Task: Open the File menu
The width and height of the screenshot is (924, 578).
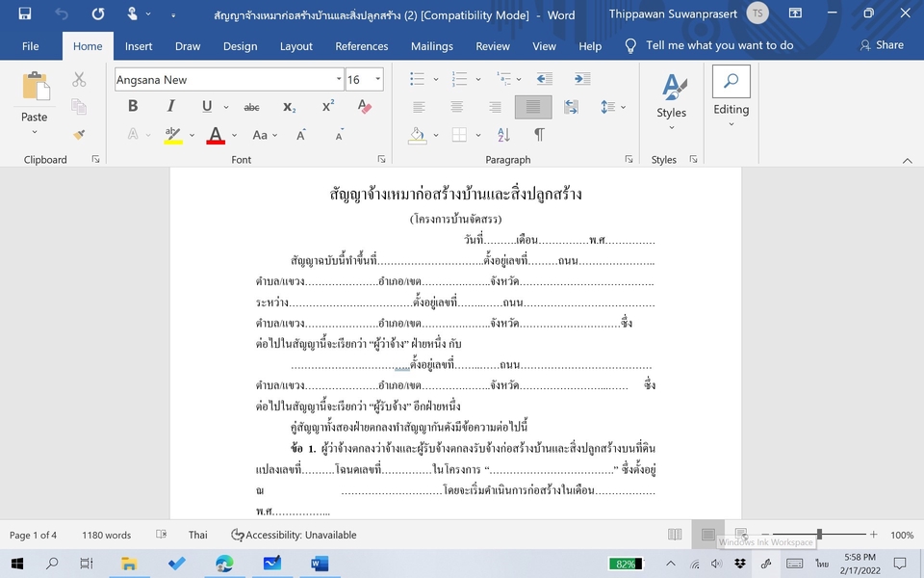Action: (31, 46)
